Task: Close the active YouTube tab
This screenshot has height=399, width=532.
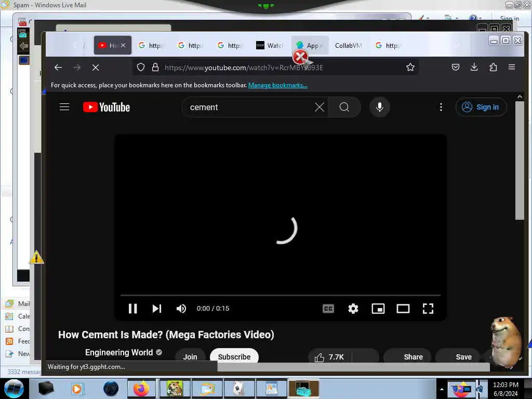Action: [123, 45]
